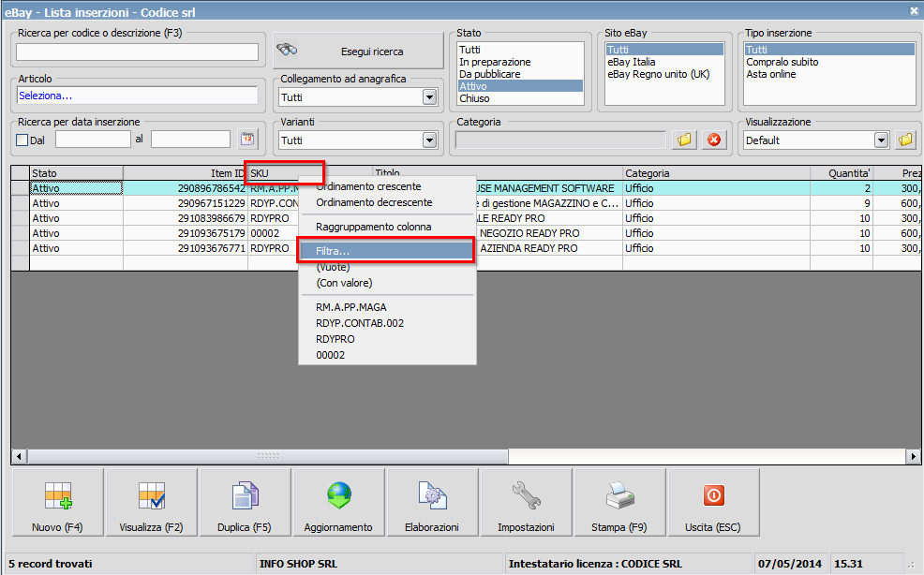
Task: Choose (Vuote) filter option
Action: [x=387, y=268]
